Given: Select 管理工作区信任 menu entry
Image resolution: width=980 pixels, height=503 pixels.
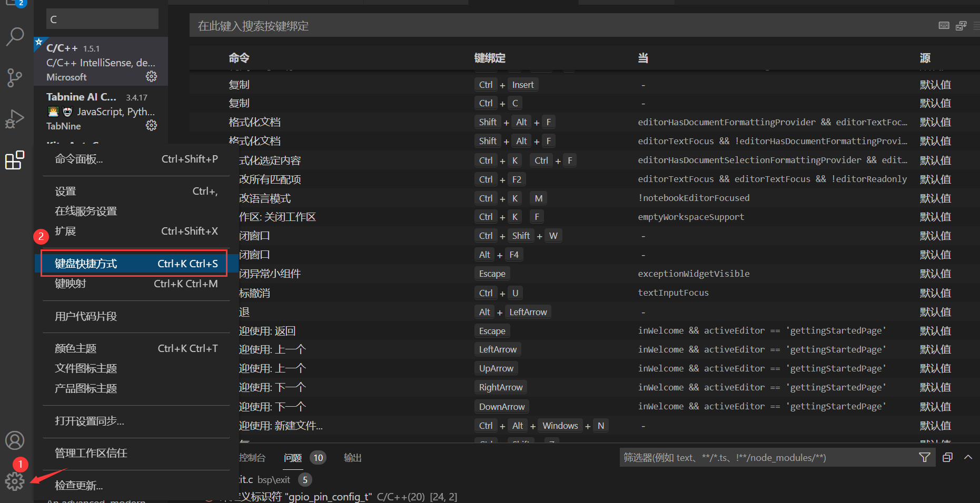Looking at the screenshot, I should click(x=136, y=453).
